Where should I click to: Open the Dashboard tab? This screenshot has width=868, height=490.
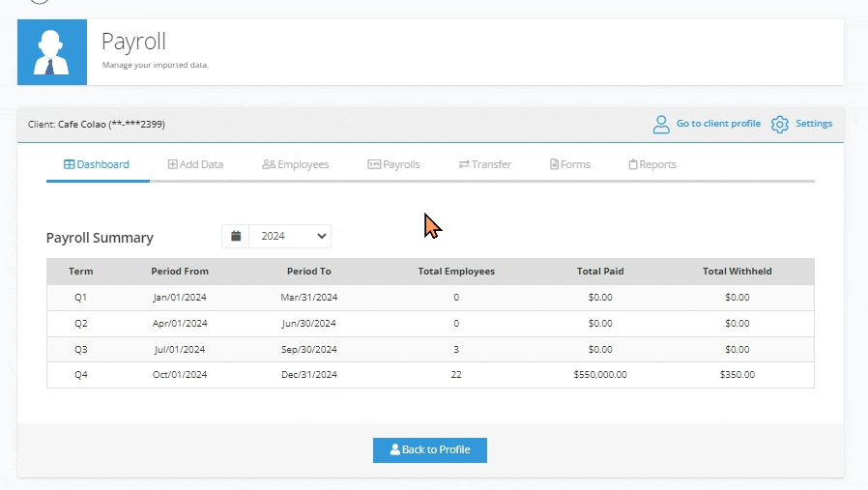click(x=97, y=164)
